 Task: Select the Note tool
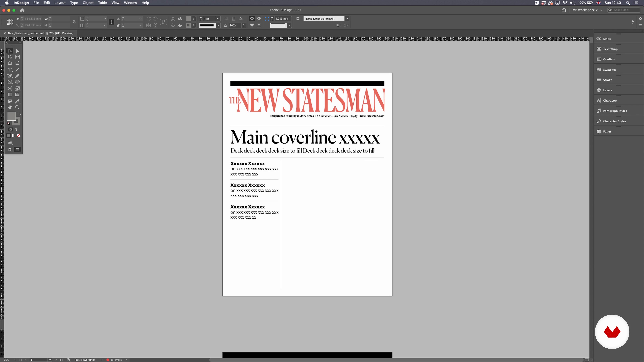coord(10,101)
